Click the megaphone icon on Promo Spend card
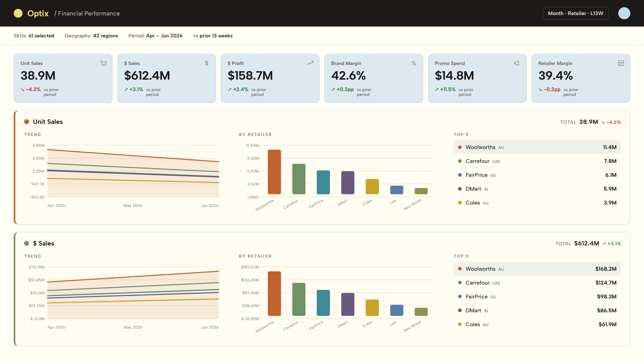This screenshot has width=644, height=362. (517, 63)
